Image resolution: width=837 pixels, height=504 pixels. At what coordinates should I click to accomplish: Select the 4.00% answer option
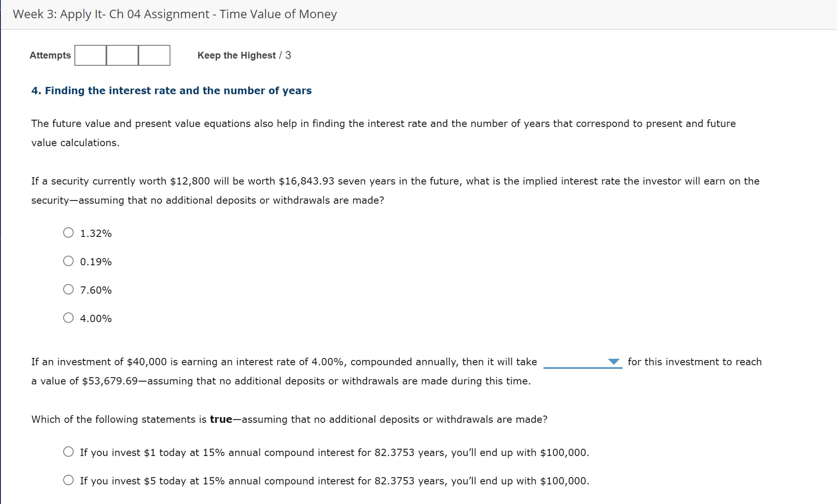click(x=69, y=318)
